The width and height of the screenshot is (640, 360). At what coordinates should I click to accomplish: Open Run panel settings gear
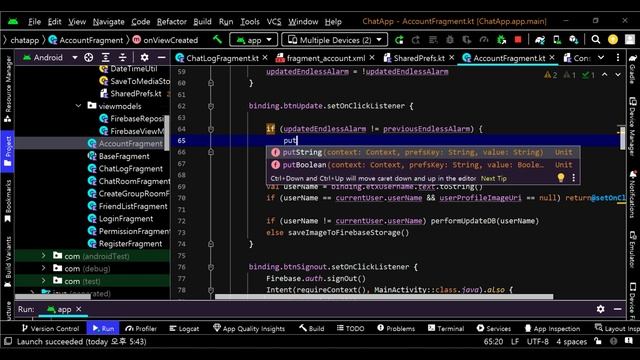600,309
